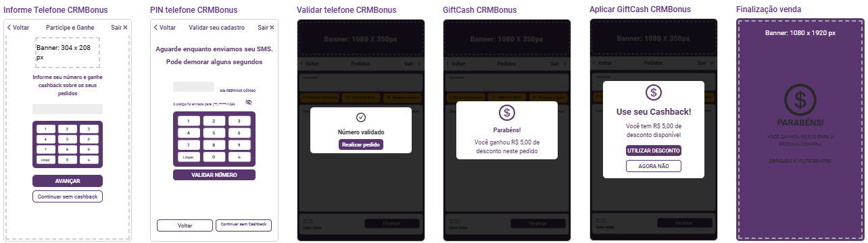Viewport: 868px width, 243px height.
Task: Click VALIDAR NÚMERO button
Action: click(214, 175)
